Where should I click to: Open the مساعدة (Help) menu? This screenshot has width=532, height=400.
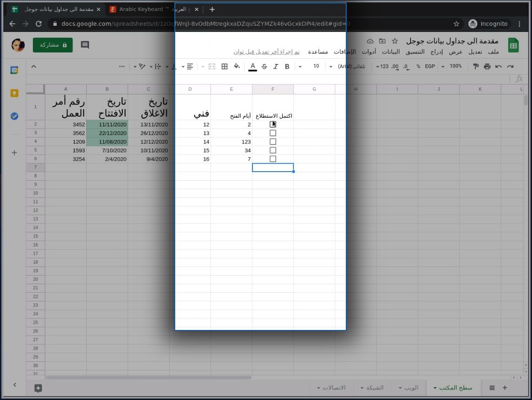318,51
